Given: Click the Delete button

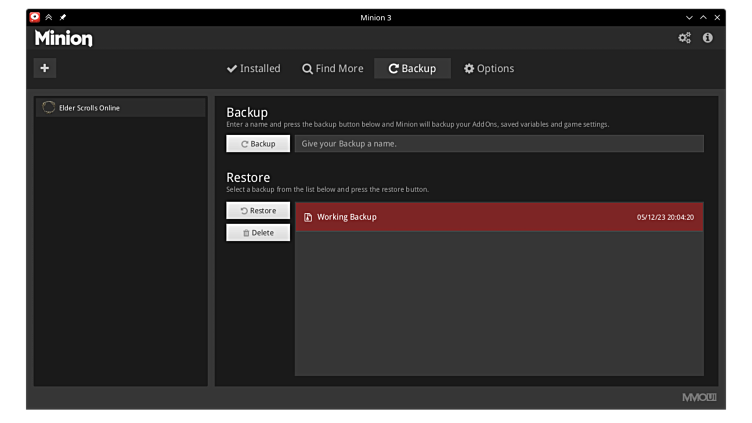Looking at the screenshot, I should (x=258, y=233).
